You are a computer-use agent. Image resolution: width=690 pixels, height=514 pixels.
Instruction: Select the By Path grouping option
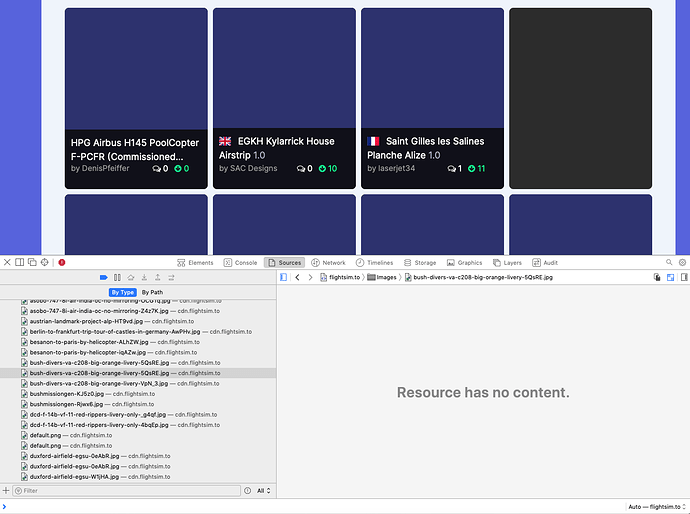[151, 292]
